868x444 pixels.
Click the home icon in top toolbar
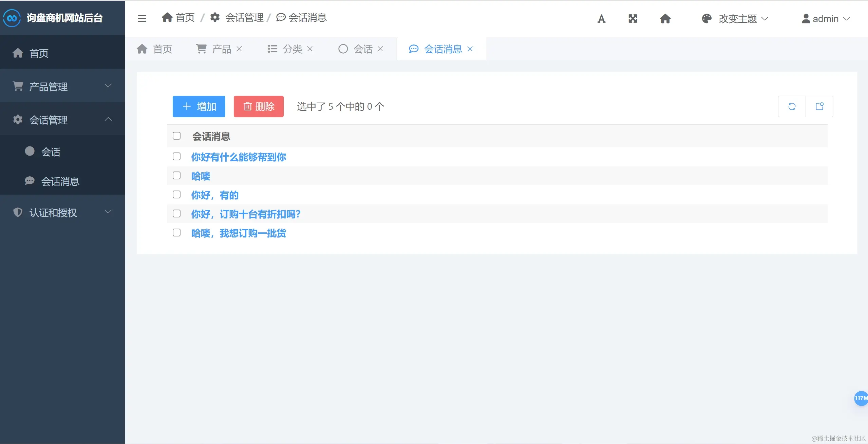coord(665,19)
